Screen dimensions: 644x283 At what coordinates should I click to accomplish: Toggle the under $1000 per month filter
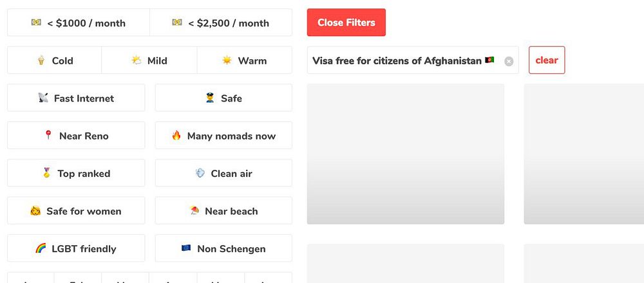[x=79, y=23]
